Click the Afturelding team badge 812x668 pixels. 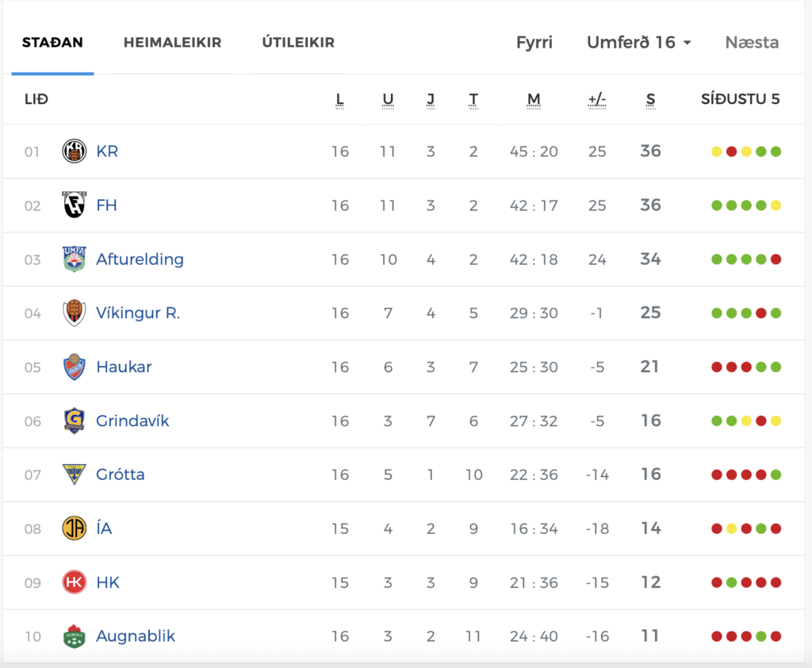click(x=74, y=259)
